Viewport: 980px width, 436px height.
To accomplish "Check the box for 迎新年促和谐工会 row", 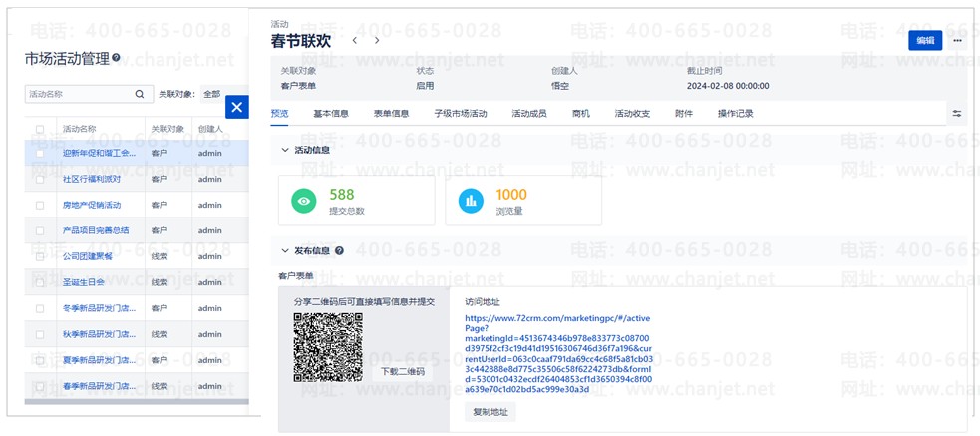I will pyautogui.click(x=40, y=153).
